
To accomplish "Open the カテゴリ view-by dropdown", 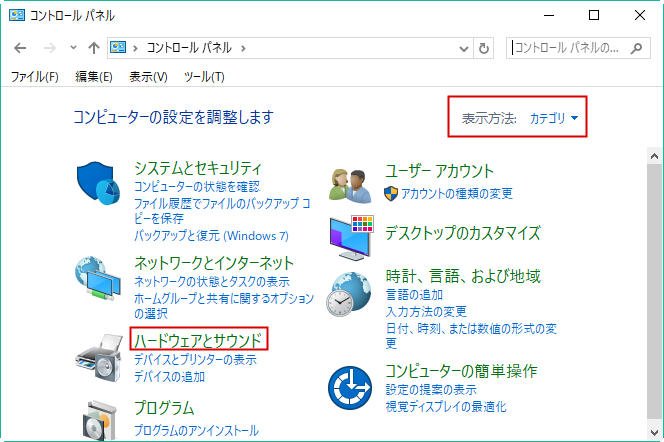I will click(x=554, y=118).
